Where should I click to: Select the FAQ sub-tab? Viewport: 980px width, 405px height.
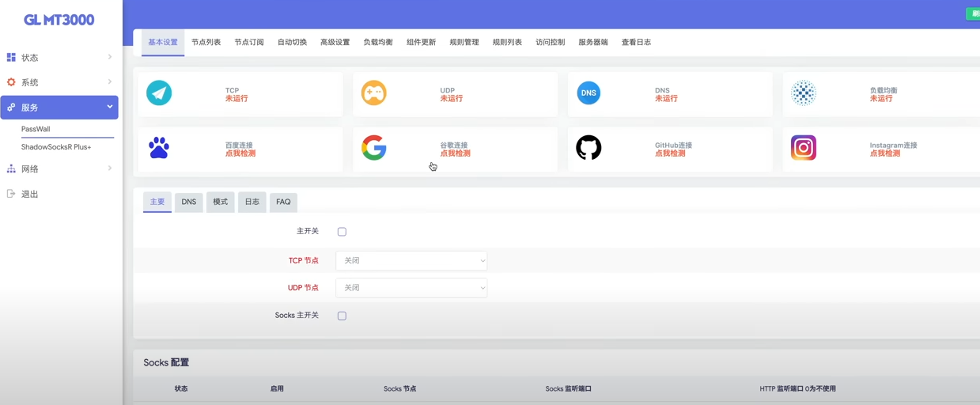click(283, 202)
